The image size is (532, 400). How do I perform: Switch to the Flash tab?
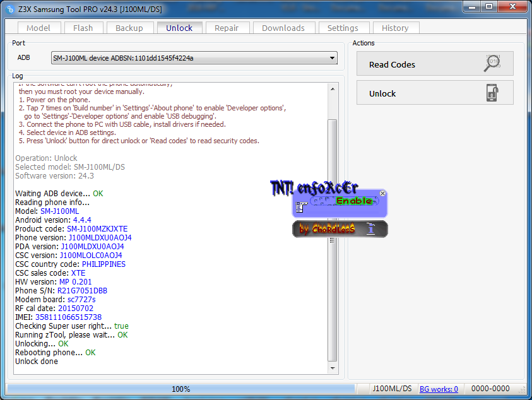[x=83, y=28]
